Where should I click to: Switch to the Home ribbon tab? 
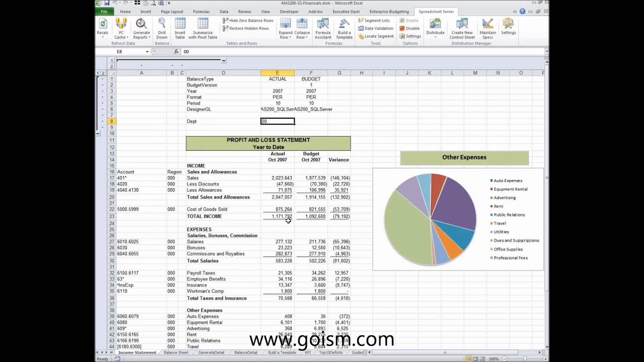pyautogui.click(x=125, y=12)
